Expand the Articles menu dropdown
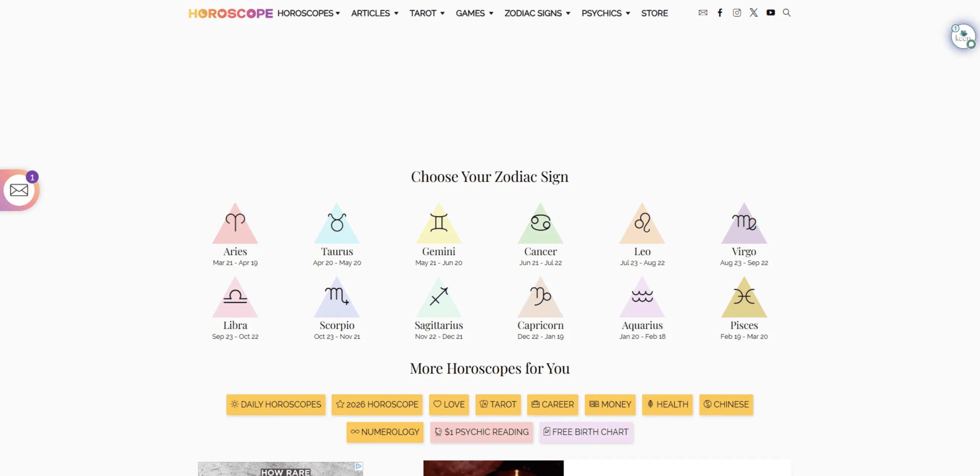 click(x=375, y=13)
